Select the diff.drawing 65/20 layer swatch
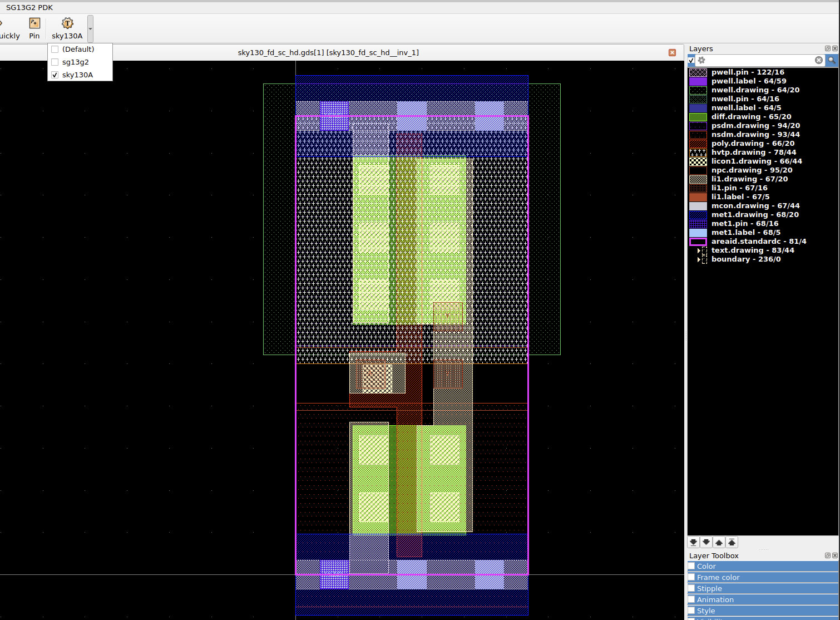 coord(698,117)
